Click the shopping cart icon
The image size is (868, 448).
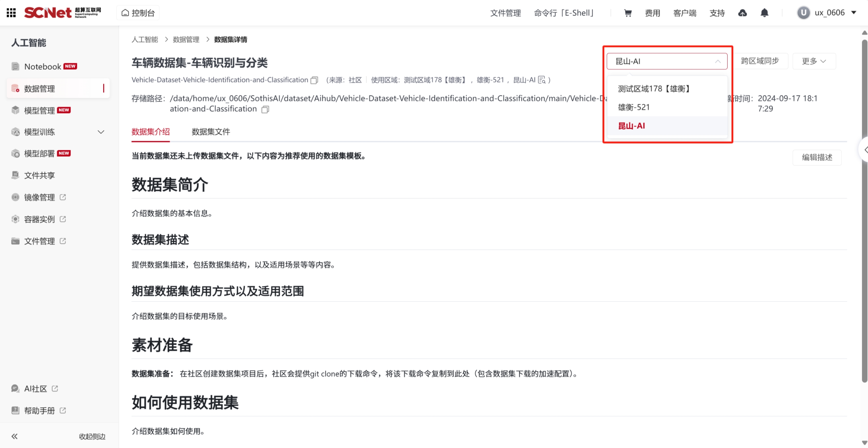coord(627,13)
